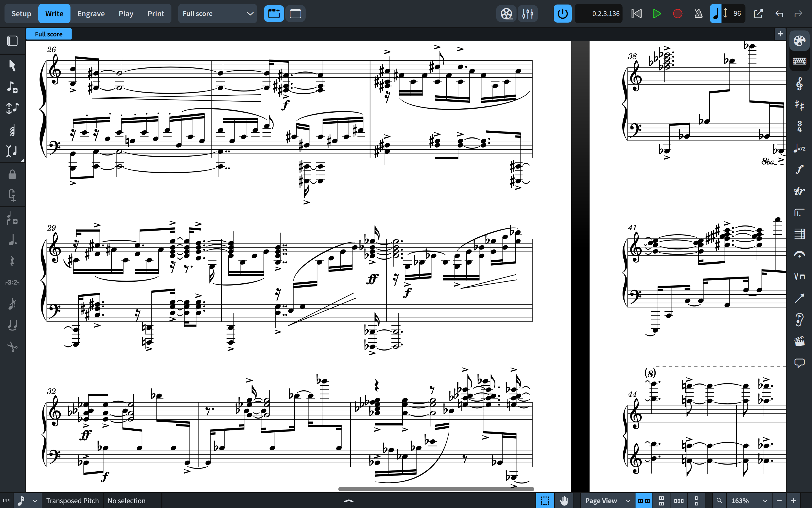Image resolution: width=812 pixels, height=508 pixels.
Task: Toggle fixed tempo mode note button
Action: [x=716, y=14]
